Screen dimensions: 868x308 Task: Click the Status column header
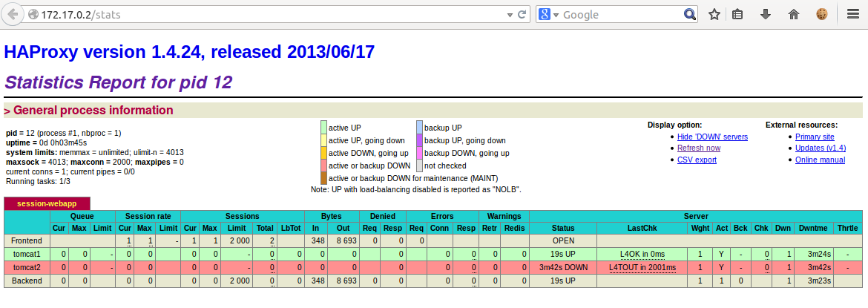point(563,228)
